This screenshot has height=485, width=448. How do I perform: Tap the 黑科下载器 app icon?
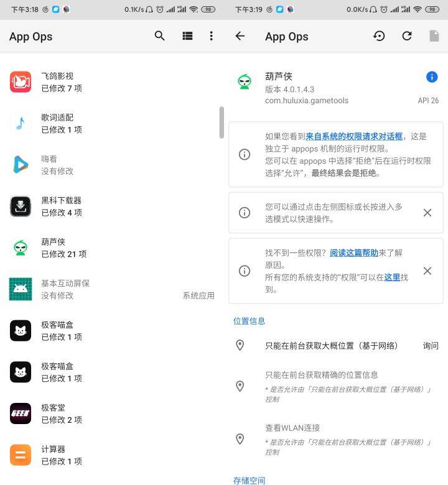[x=21, y=206]
